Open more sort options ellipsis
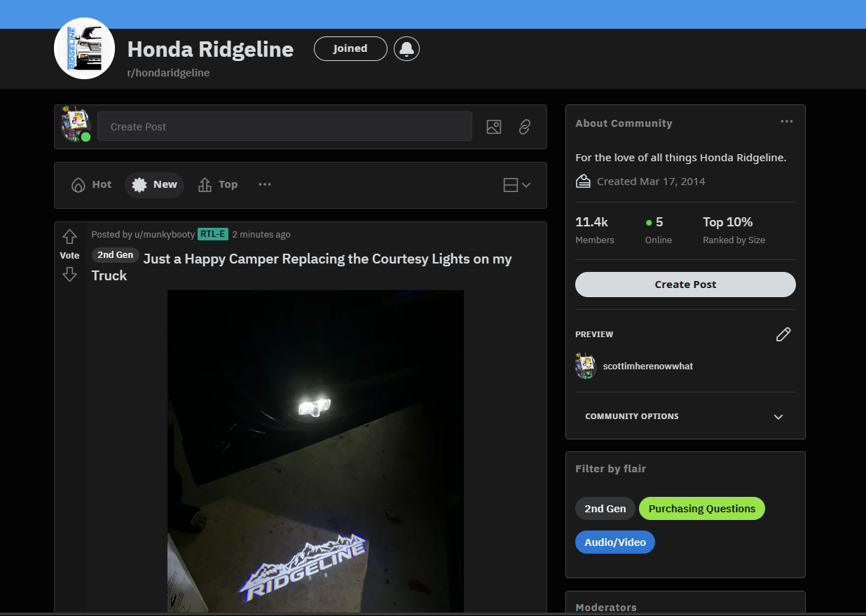 (x=265, y=184)
